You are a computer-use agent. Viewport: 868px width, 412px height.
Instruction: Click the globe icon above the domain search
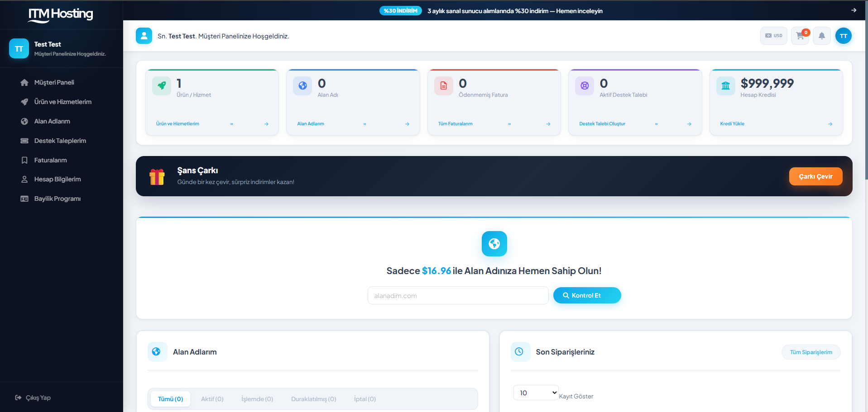[494, 244]
